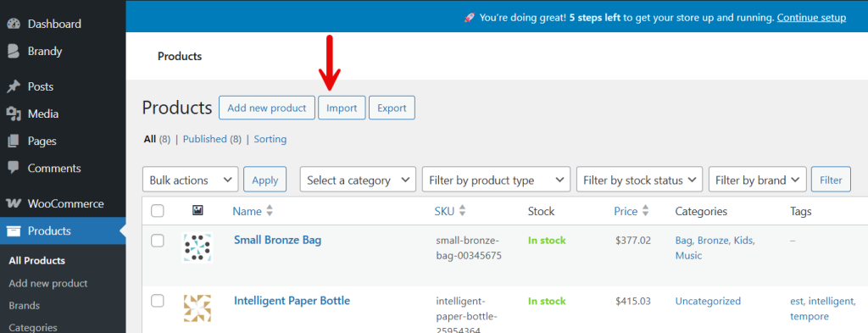Filter by the Bag category link

coord(683,241)
